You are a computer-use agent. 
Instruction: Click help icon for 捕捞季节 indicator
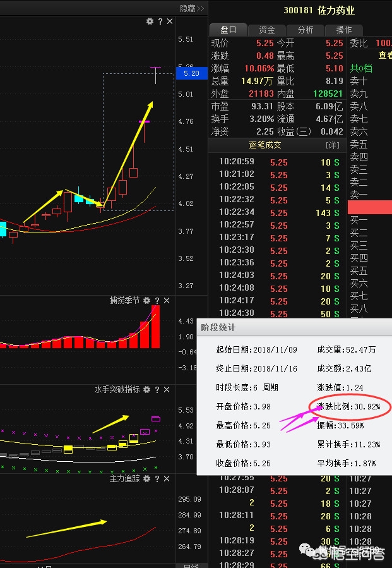157,301
